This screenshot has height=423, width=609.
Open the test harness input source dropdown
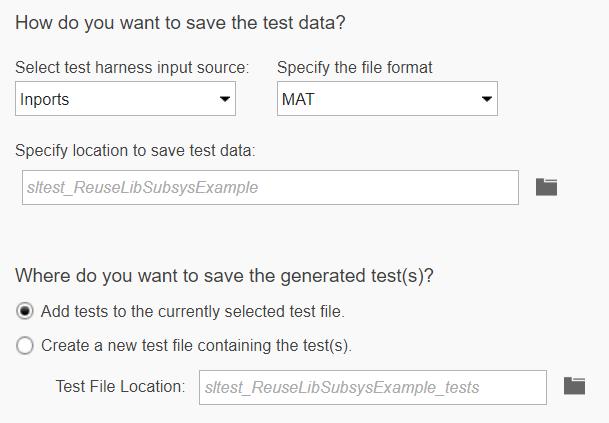[126, 99]
